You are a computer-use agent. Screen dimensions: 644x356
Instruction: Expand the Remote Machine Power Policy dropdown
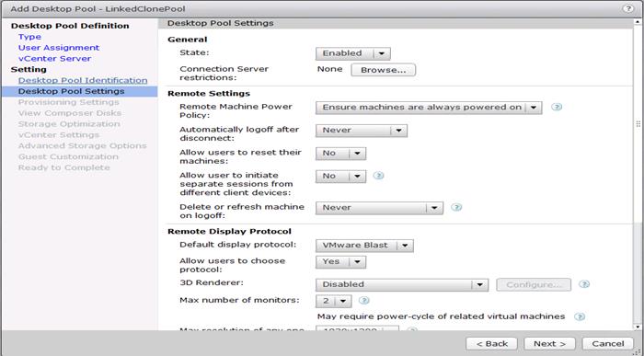pos(429,108)
